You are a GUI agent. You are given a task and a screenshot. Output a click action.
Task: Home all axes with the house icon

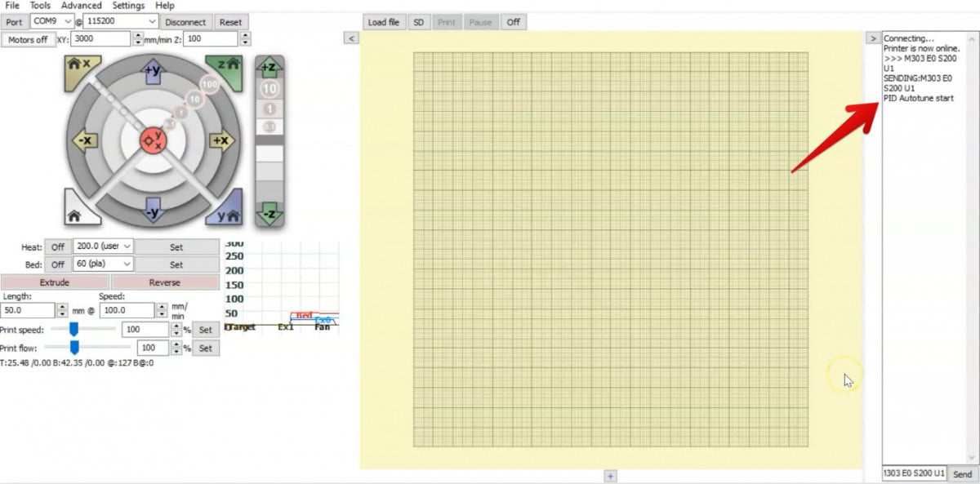coord(75,214)
